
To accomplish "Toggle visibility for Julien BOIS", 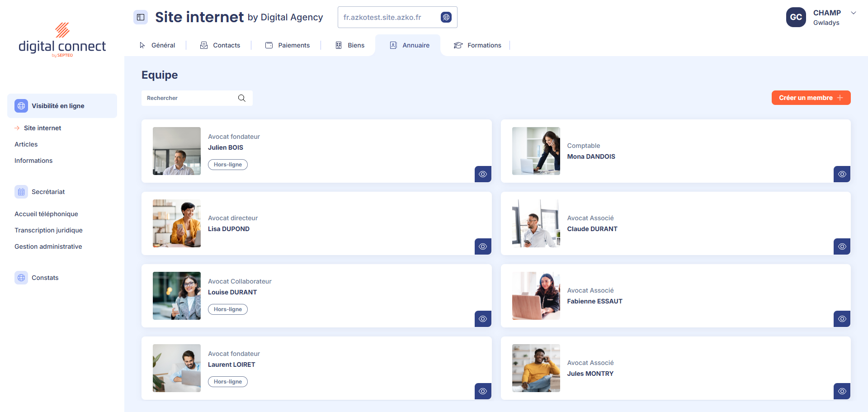I will [483, 174].
